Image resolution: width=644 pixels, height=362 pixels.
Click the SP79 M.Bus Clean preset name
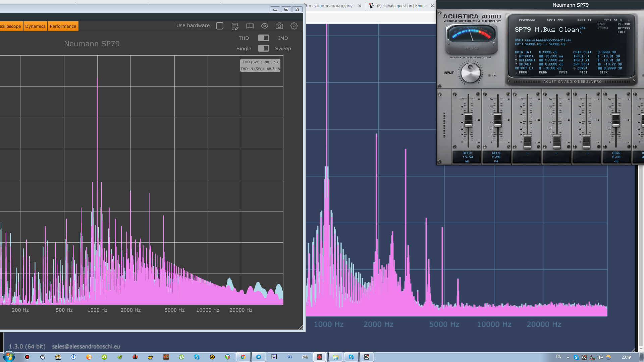click(547, 30)
